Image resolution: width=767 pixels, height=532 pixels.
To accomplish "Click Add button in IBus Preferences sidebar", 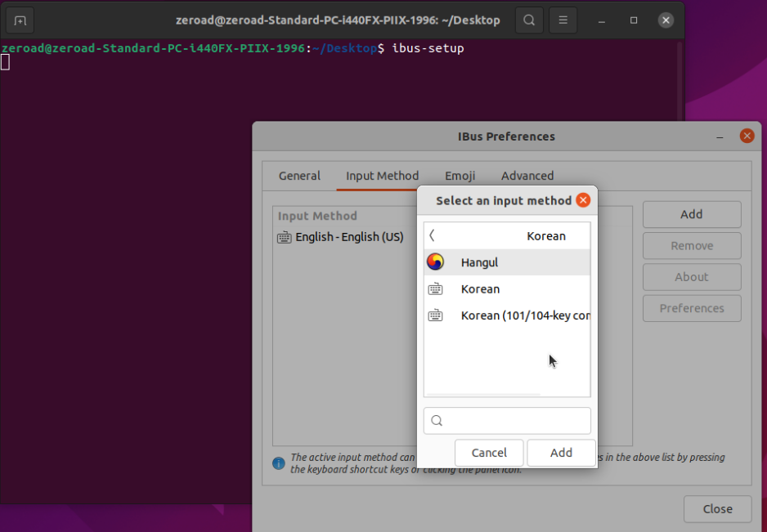I will (692, 214).
